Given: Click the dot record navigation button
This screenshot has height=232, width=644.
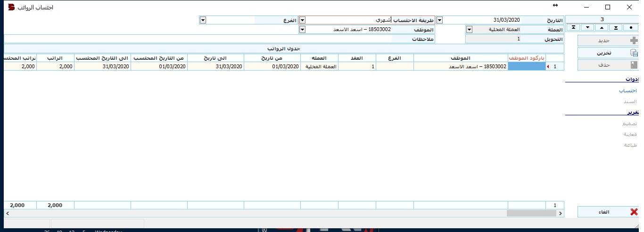Looking at the screenshot, I should [x=631, y=28].
